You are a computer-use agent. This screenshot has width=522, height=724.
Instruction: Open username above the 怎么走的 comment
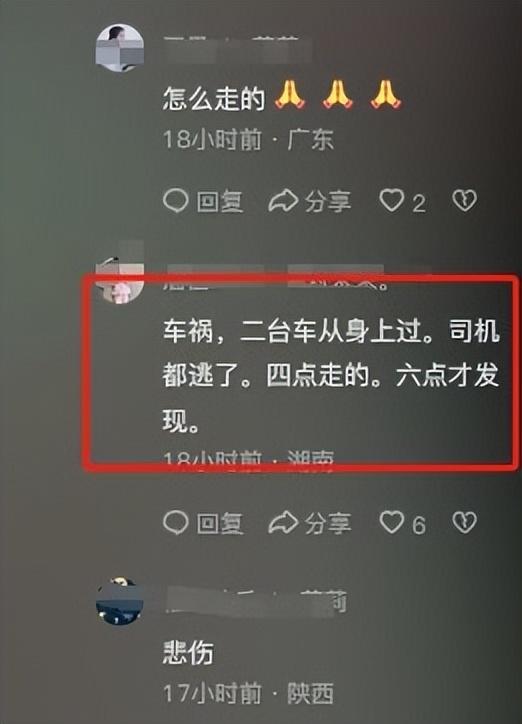237,48
